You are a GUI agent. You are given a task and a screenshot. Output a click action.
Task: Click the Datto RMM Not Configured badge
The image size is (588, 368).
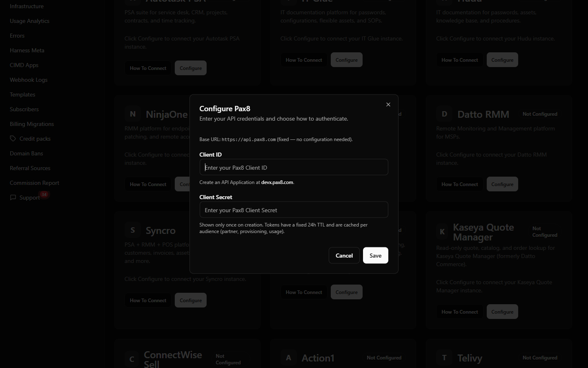[540, 114]
